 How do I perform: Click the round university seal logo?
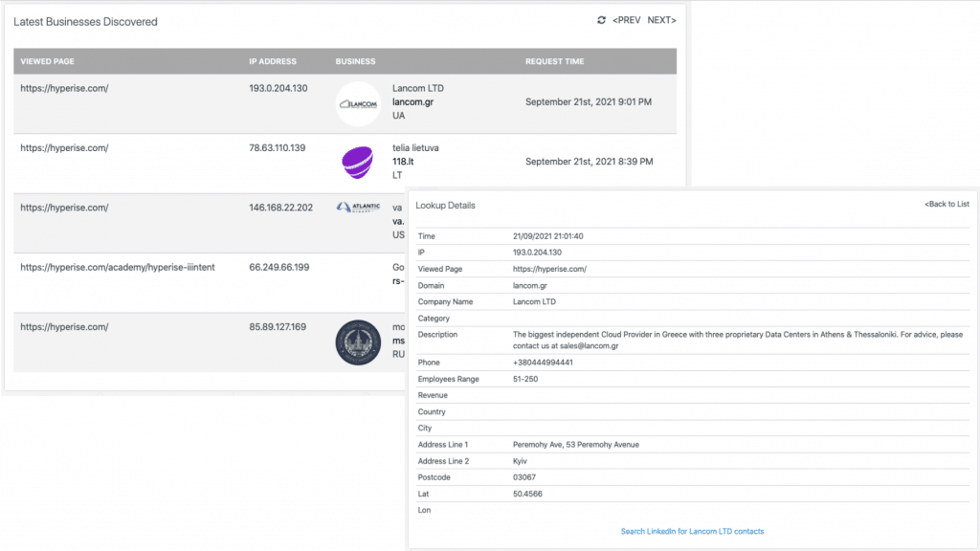coord(358,342)
